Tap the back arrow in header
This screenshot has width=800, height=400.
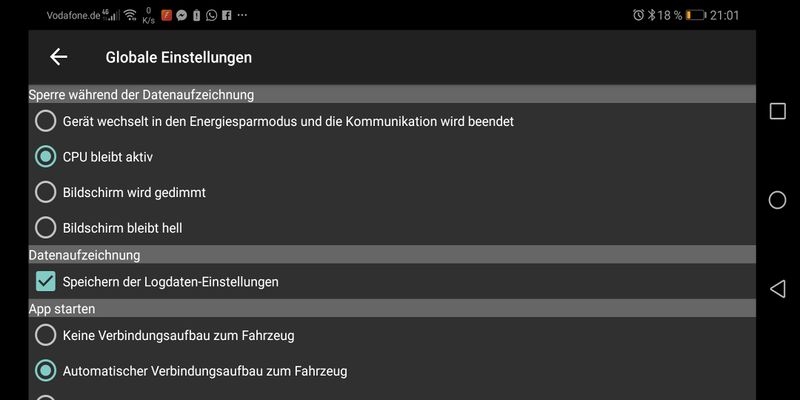(59, 57)
